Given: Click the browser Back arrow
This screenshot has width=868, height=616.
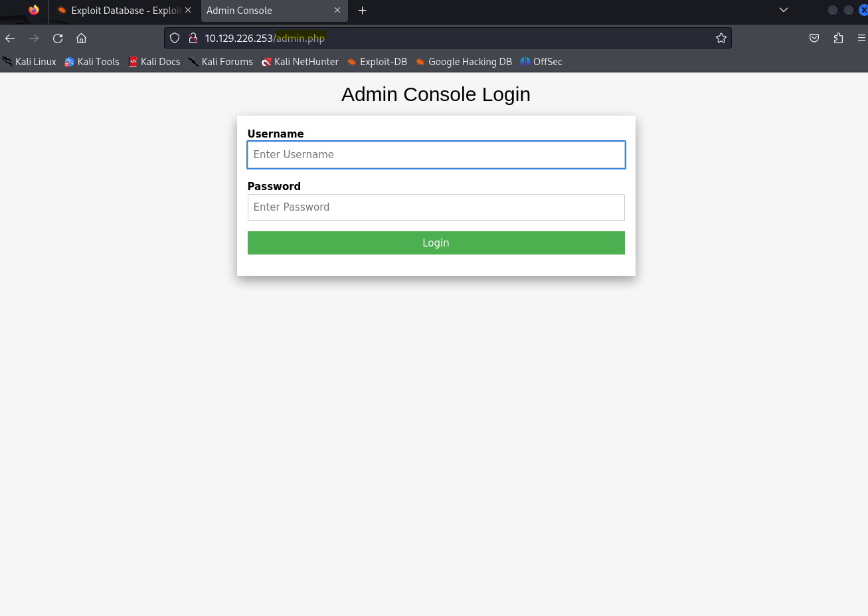Looking at the screenshot, I should 10,38.
